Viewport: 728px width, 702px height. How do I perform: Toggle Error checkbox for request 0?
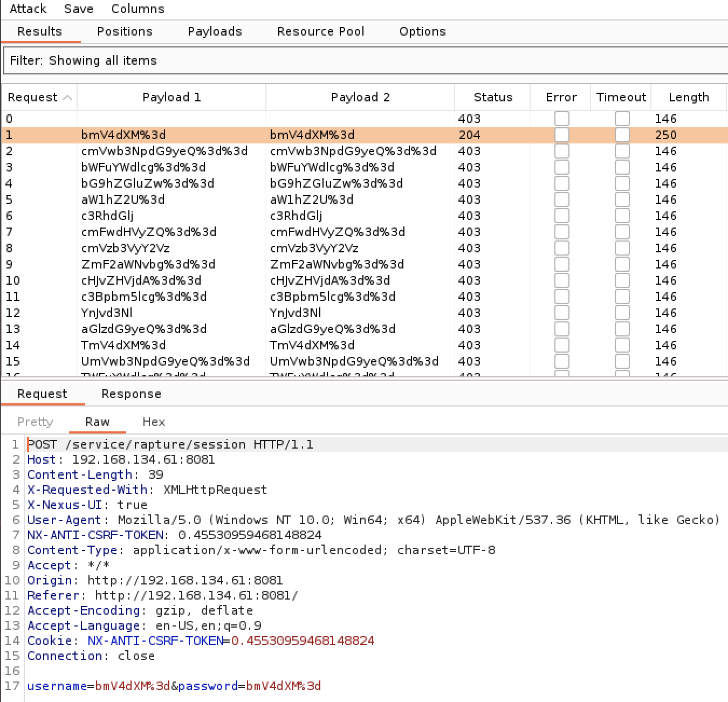561,119
